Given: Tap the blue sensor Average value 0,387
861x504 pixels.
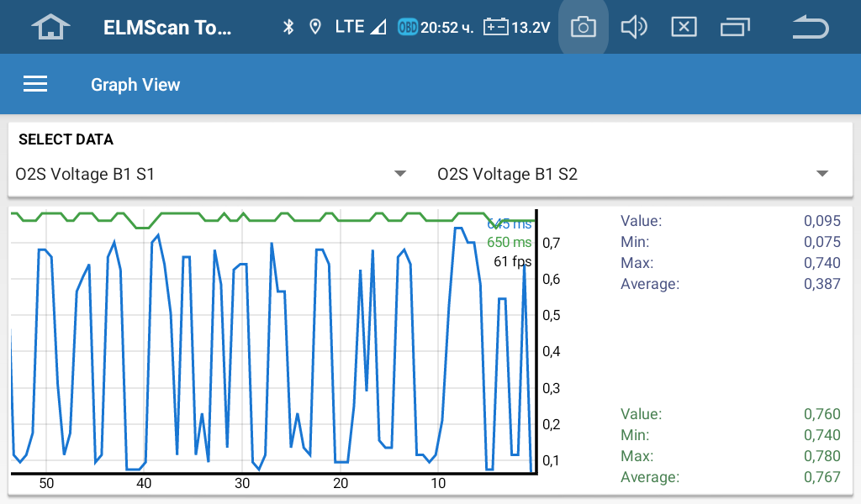Looking at the screenshot, I should pos(821,284).
